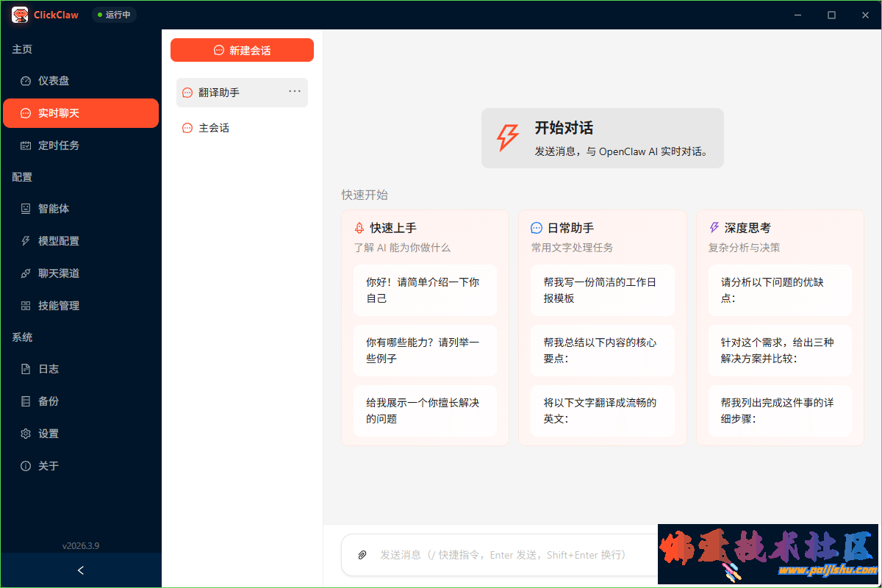Click the paperclip attachment icon
This screenshot has height=588, width=882.
(362, 555)
